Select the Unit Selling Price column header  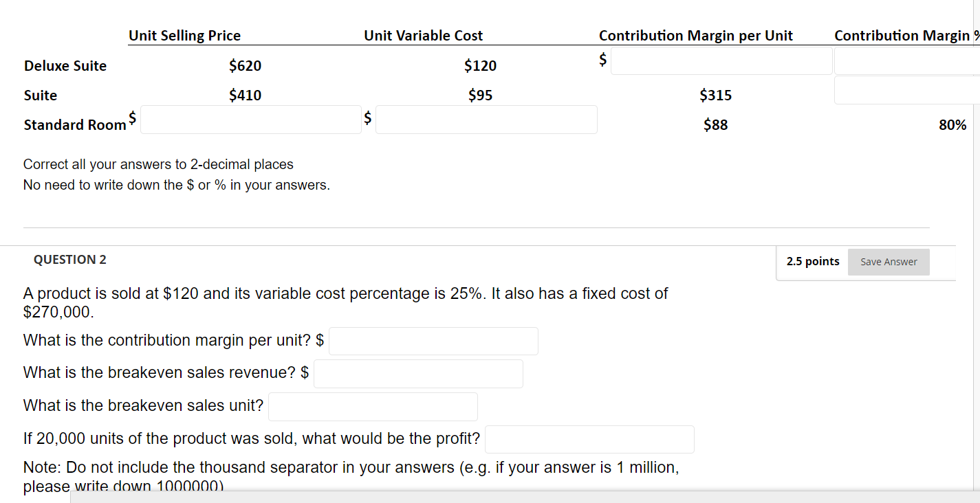tap(184, 35)
